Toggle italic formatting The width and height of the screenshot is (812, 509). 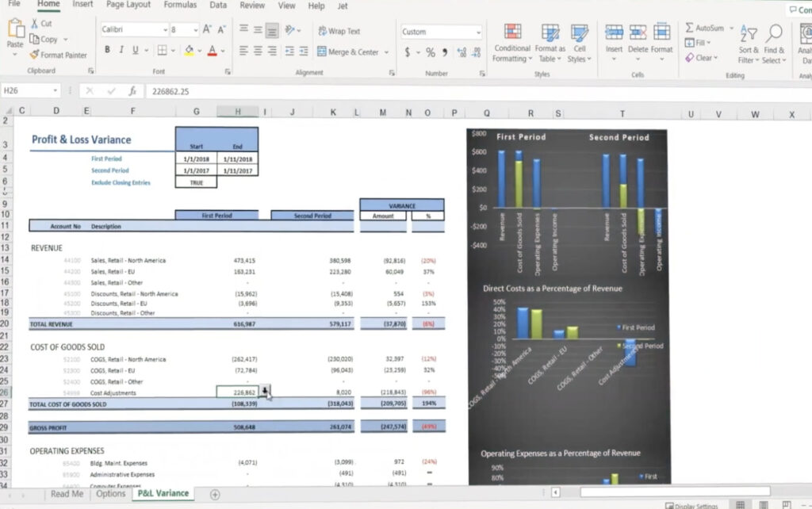tap(121, 48)
